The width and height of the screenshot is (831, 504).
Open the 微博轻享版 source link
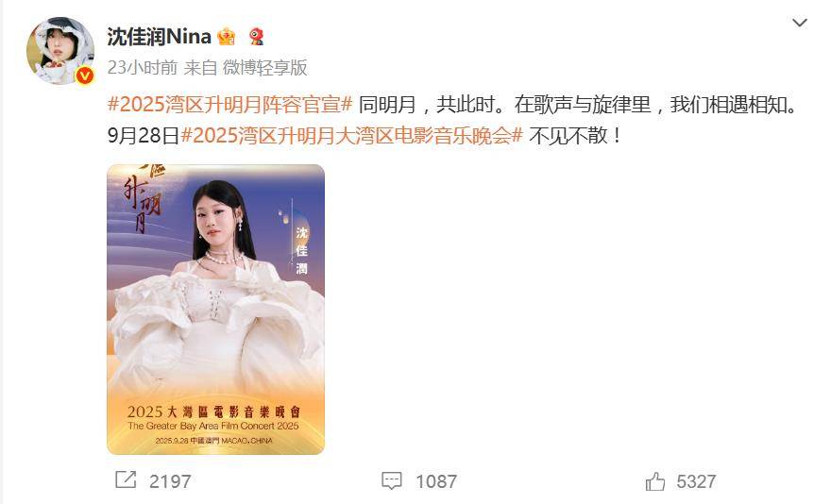click(264, 67)
